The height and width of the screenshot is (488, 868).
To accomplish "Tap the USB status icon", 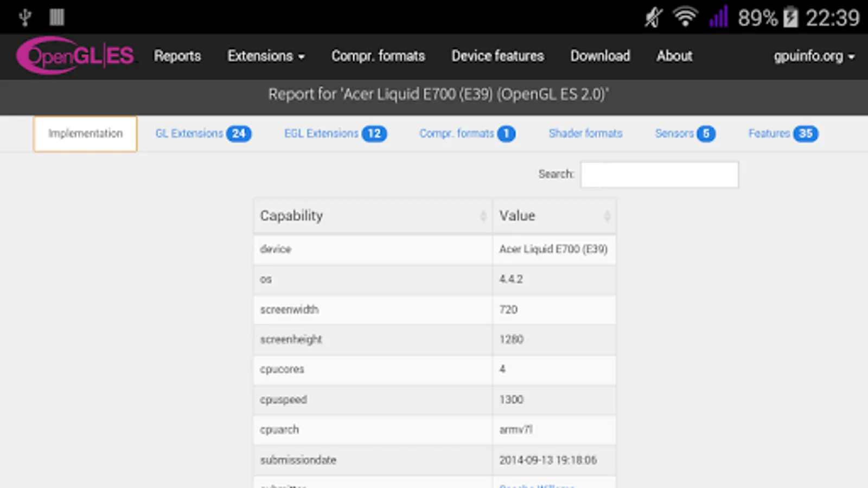I will point(24,17).
